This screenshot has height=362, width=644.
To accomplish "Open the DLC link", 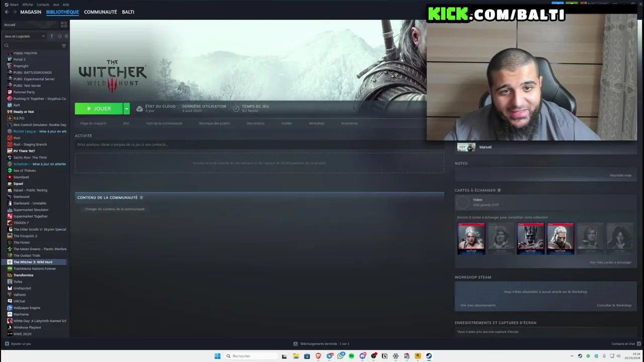I will [x=126, y=123].
